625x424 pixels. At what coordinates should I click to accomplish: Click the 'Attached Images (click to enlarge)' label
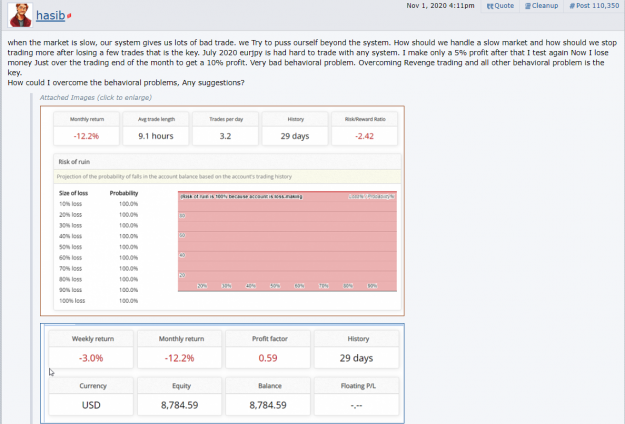[x=96, y=98]
